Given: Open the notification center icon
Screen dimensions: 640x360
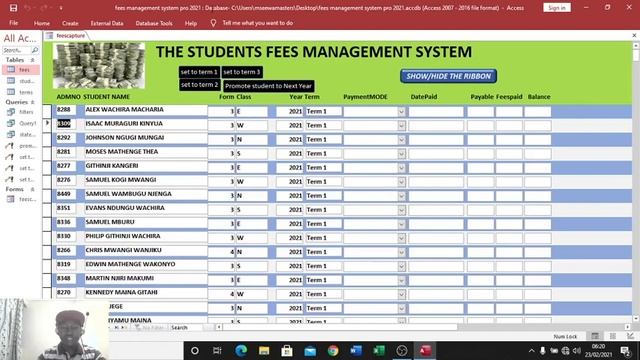Looking at the screenshot, I should click(x=624, y=351).
